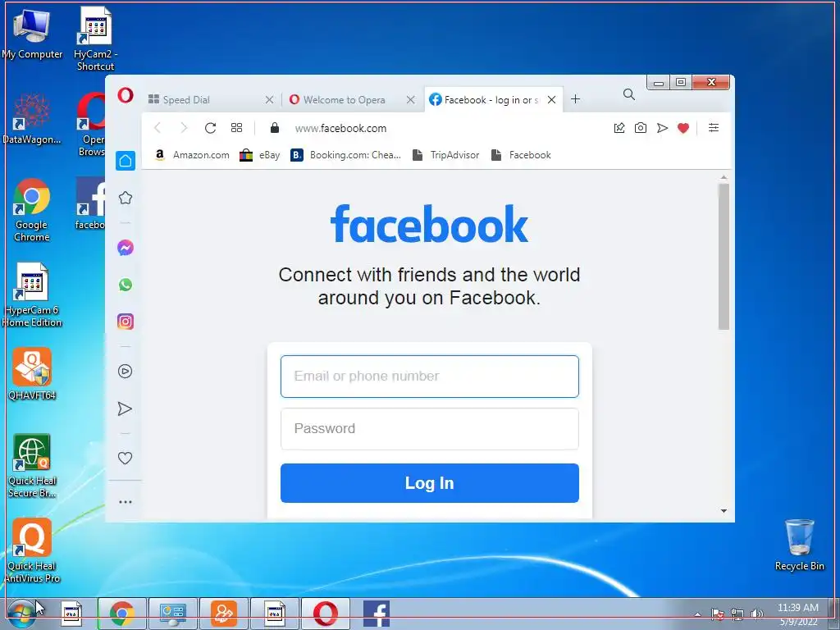Click the Email or phone number field
840x630 pixels.
(430, 376)
